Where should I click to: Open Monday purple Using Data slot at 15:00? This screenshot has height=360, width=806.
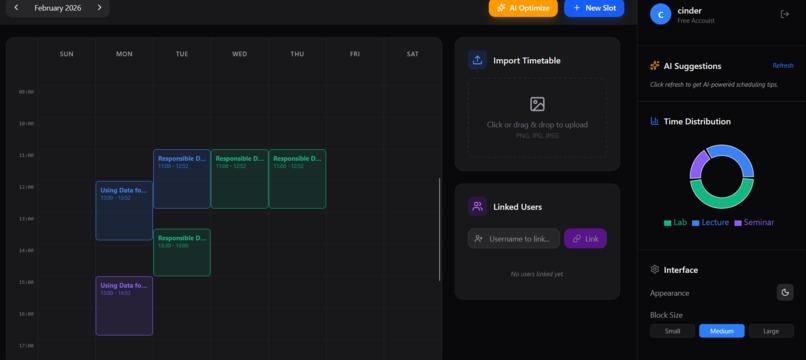pos(124,306)
